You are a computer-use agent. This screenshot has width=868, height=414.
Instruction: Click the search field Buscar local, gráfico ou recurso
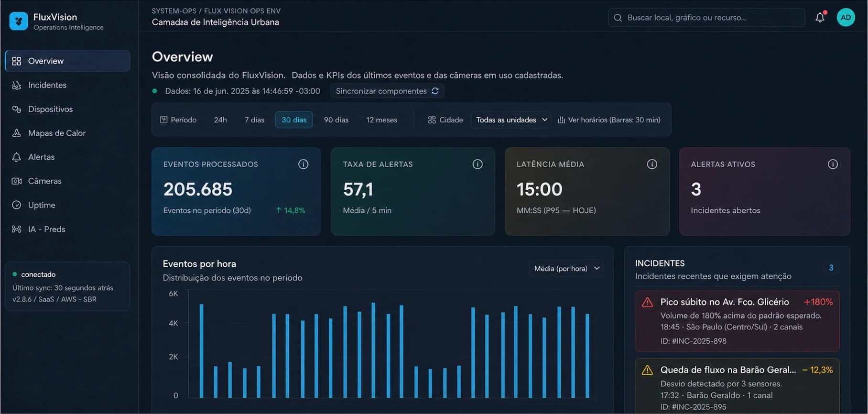click(706, 18)
